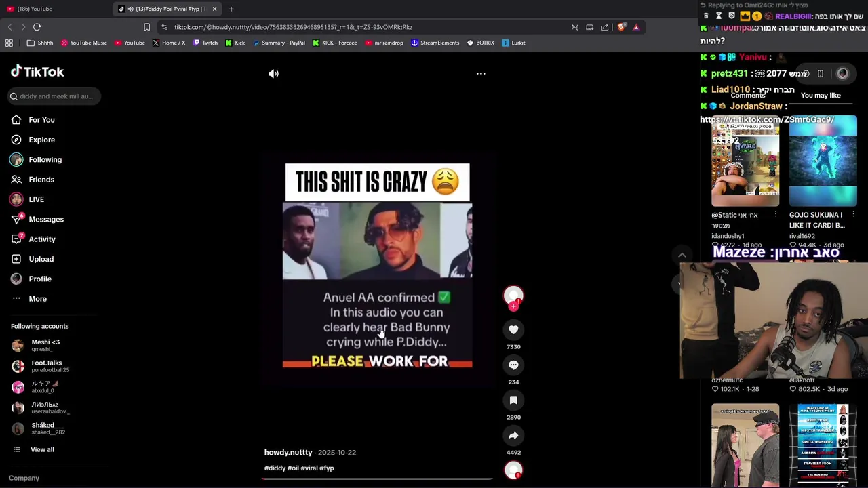
Task: Seek using the video progress bar
Action: tap(377, 479)
